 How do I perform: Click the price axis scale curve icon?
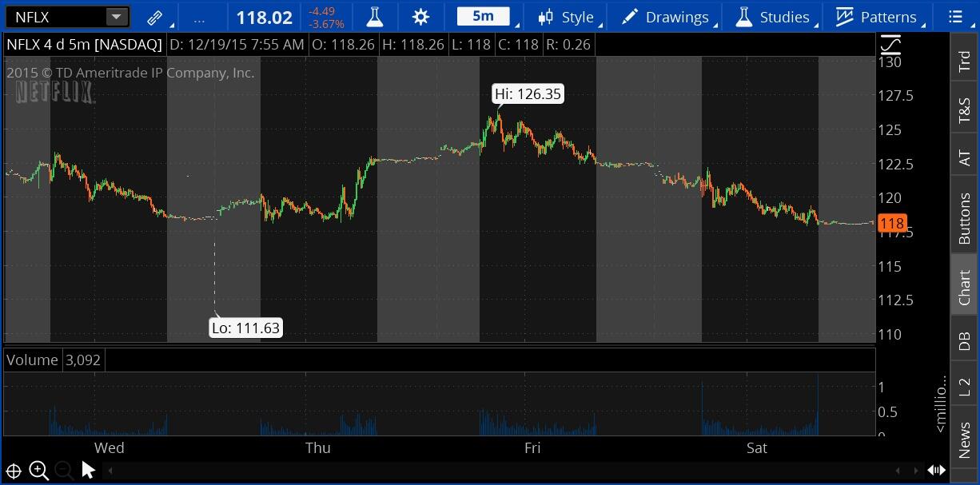point(890,45)
